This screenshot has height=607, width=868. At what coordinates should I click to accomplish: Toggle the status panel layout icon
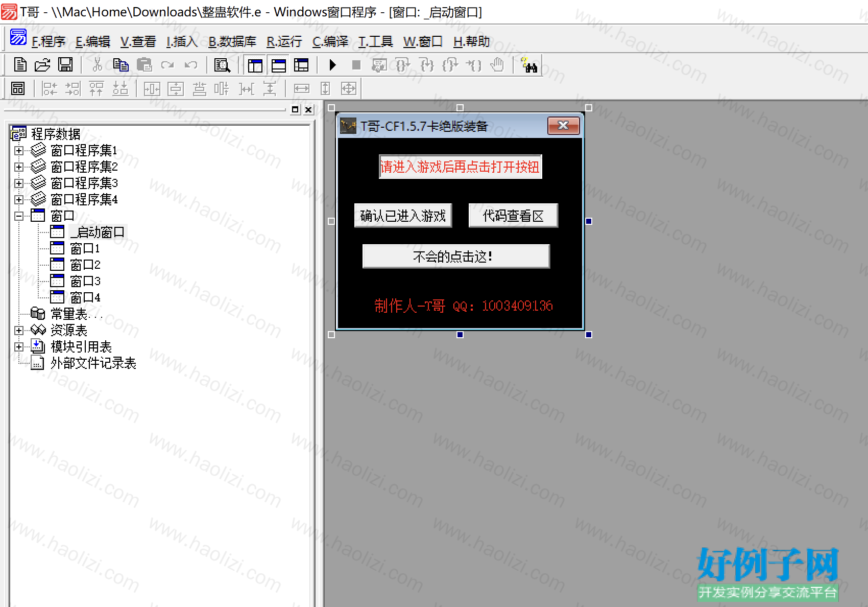pos(278,65)
